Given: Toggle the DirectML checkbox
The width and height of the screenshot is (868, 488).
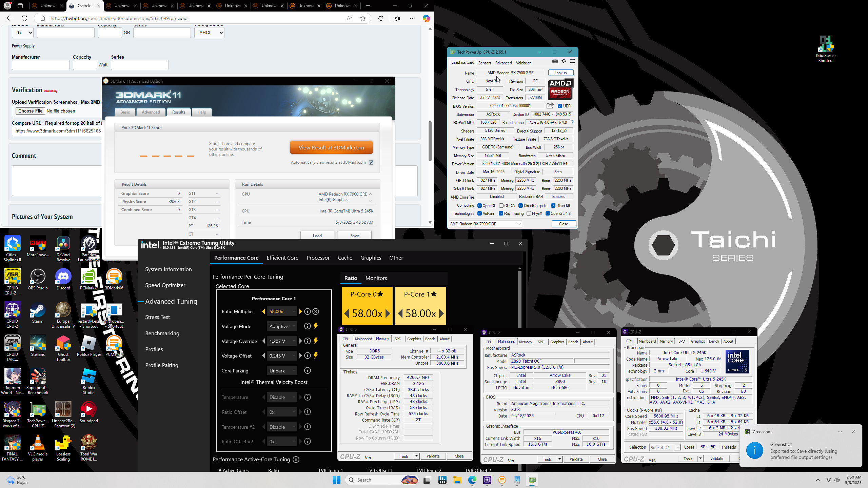Looking at the screenshot, I should click(553, 206).
